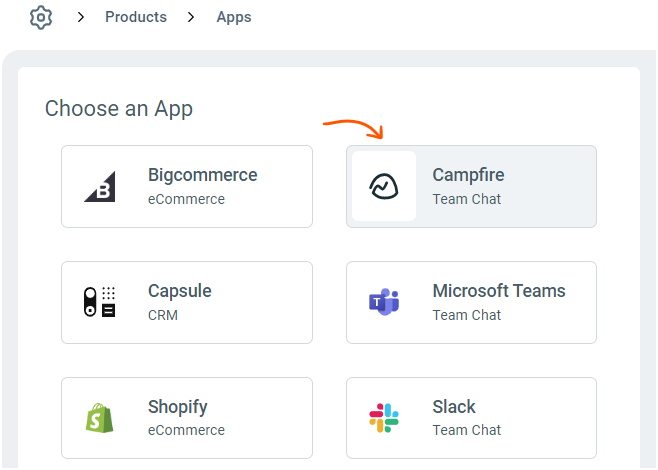Select the Microsoft Teams title text
Viewport: 658px width, 470px height.
pyautogui.click(x=499, y=291)
